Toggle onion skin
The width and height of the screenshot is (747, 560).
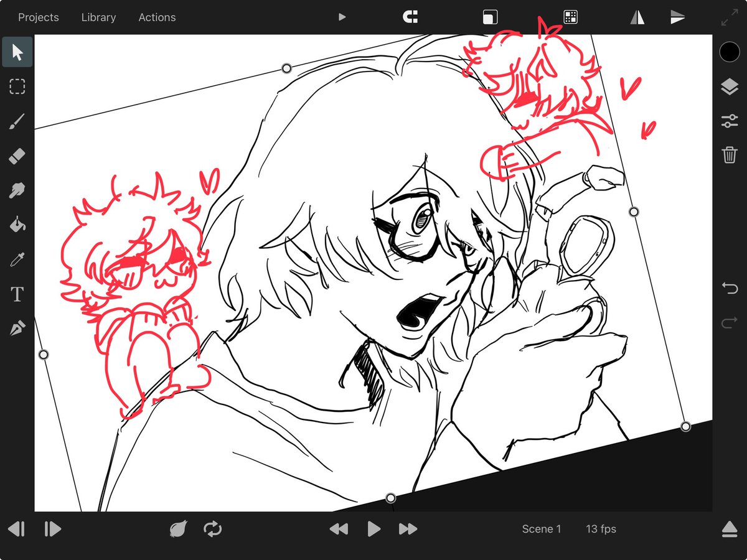[x=179, y=530]
